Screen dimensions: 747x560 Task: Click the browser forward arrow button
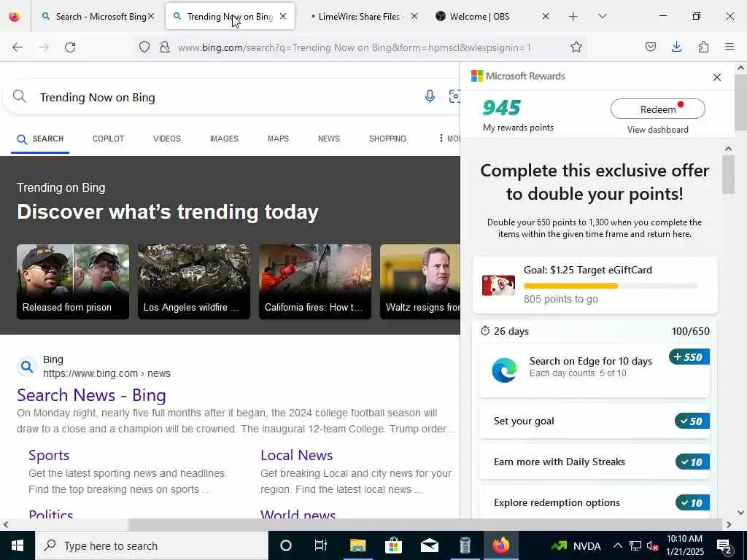[44, 47]
